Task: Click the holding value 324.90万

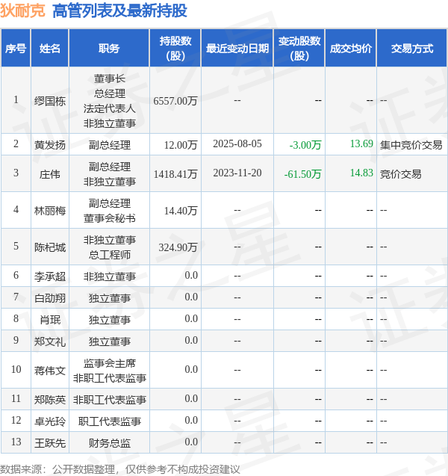Action: [178, 247]
